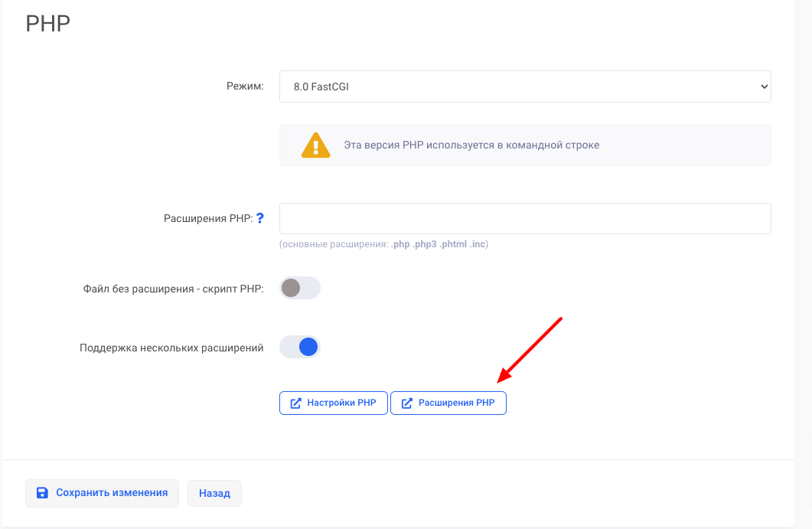Disable the Поддержка нескольких расширений toggle
Viewport: 812px width, 529px height.
click(299, 348)
